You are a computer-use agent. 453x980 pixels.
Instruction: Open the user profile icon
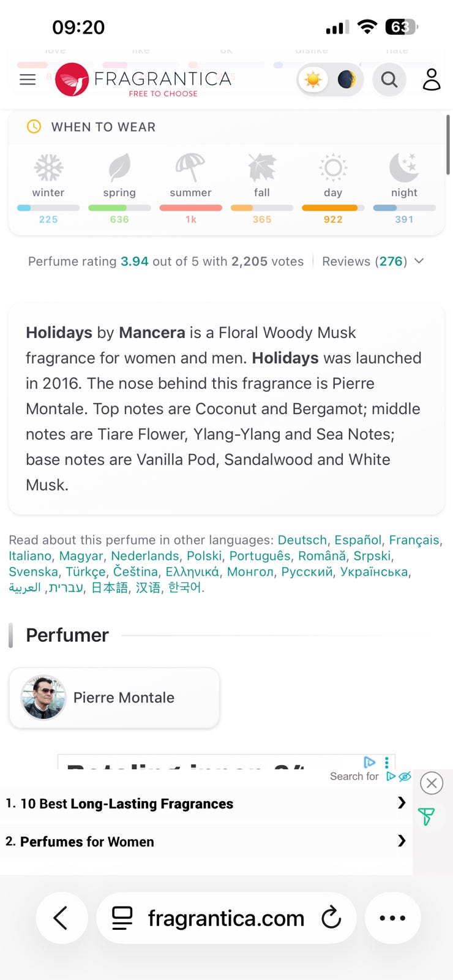pos(432,80)
